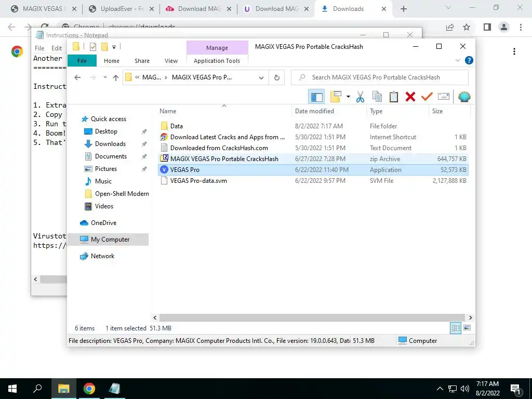Open recent locations dropdown arrow
The width and height of the screenshot is (532, 399).
coord(105,77)
